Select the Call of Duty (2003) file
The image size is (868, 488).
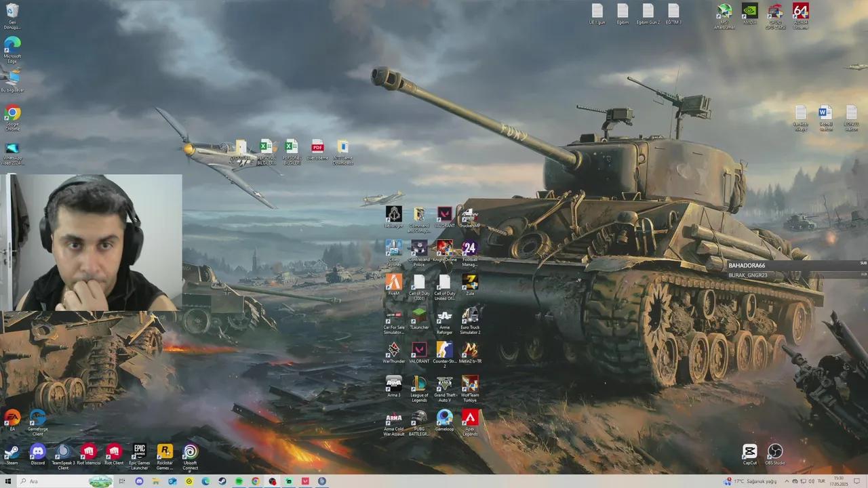tap(419, 287)
